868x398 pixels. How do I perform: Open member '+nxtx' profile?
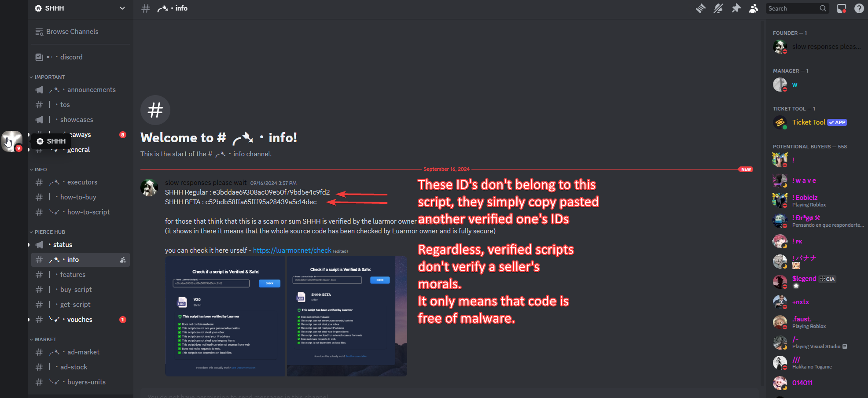[x=817, y=302]
